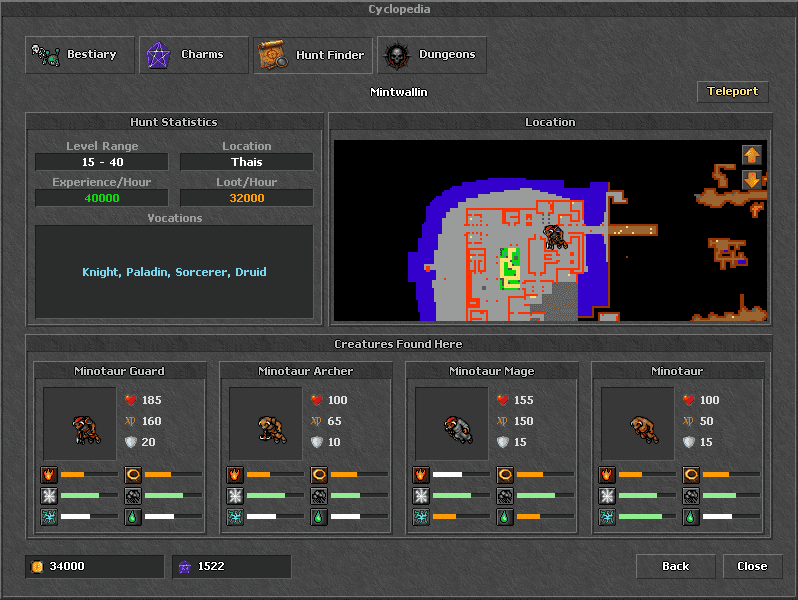Click Minotaur Mage ice resistance bar
798x600 pixels.
tap(461, 495)
